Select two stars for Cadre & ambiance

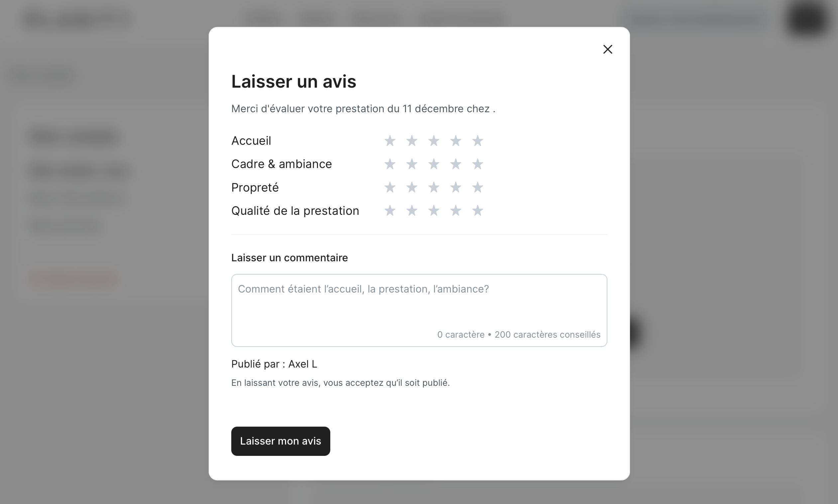[x=412, y=164]
